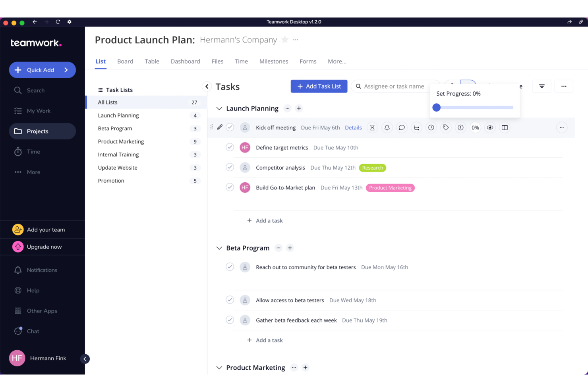Screen dimensions: 588x392
Task: Open the Dashboard tab
Action: tap(186, 62)
